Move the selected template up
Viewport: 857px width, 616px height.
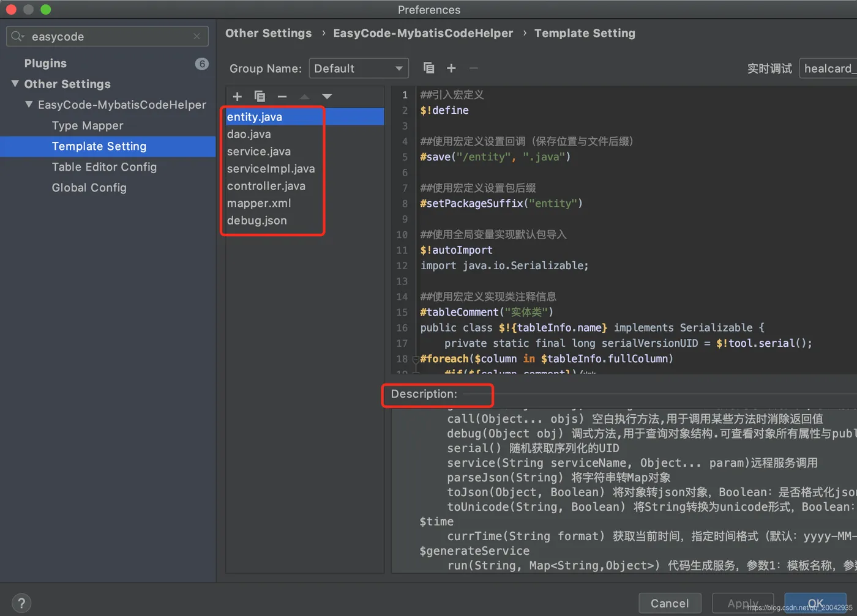[304, 96]
